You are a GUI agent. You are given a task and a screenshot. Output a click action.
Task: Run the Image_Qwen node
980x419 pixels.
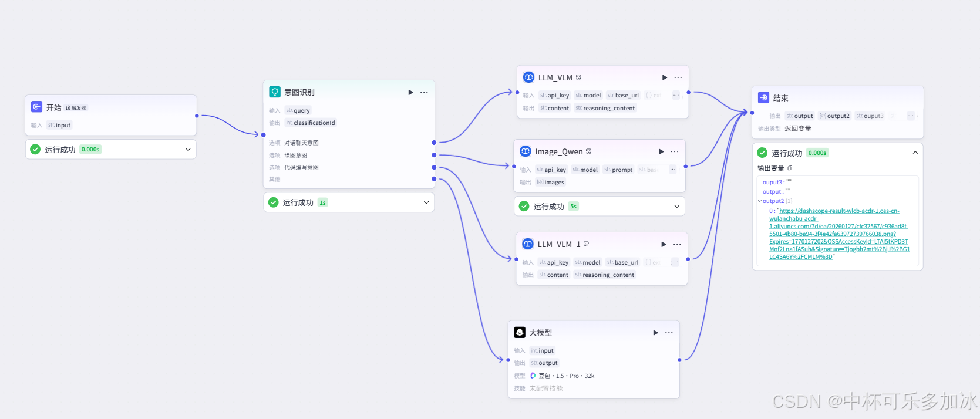tap(661, 151)
